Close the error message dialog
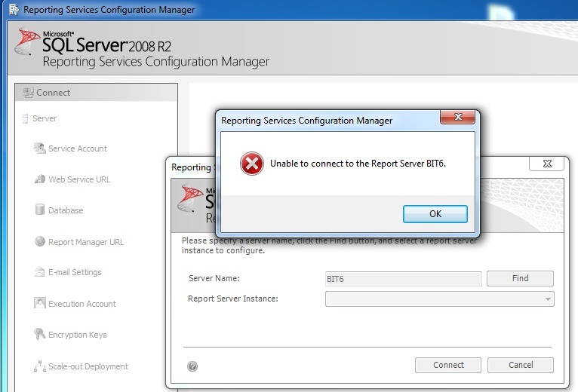 point(458,117)
